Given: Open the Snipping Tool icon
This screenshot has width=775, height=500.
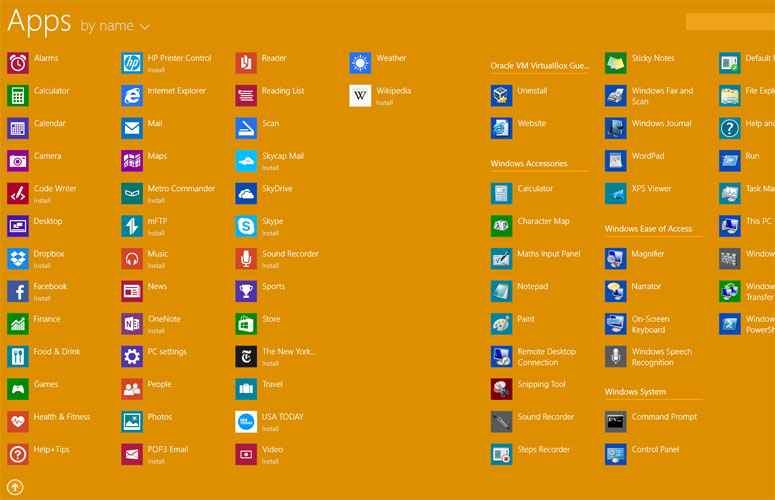Looking at the screenshot, I should (x=502, y=389).
